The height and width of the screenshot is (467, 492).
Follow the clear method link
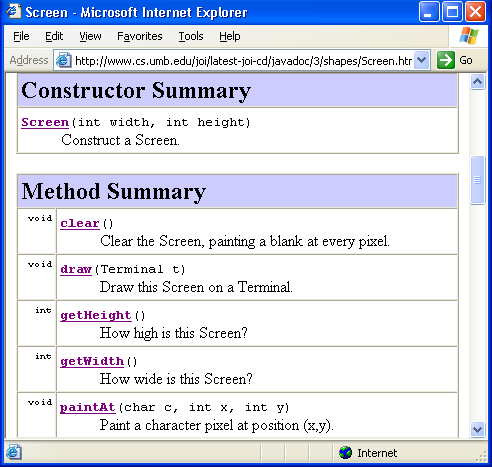80,223
